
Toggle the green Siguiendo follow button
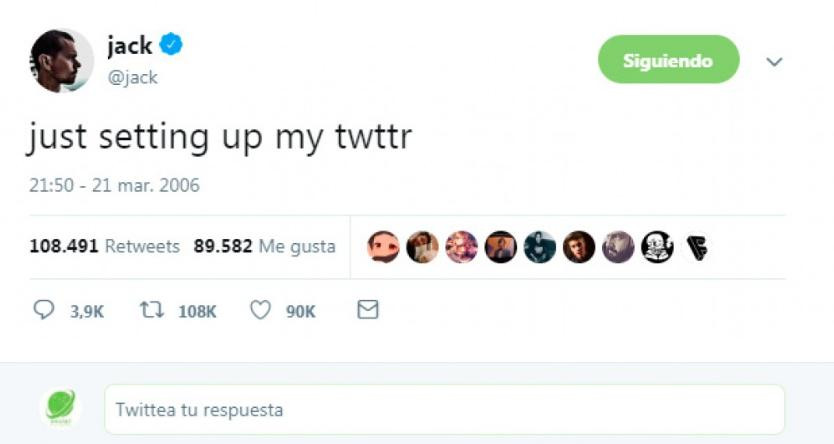[x=669, y=59]
